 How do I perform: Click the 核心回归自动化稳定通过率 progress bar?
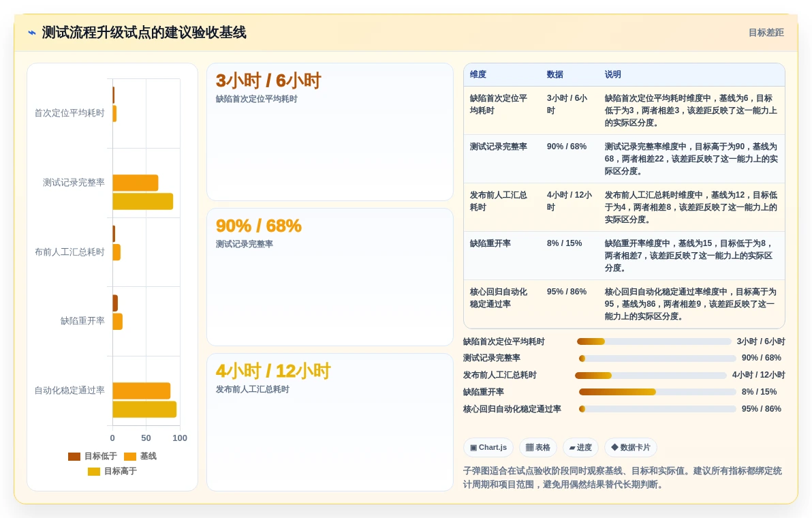pyautogui.click(x=657, y=409)
